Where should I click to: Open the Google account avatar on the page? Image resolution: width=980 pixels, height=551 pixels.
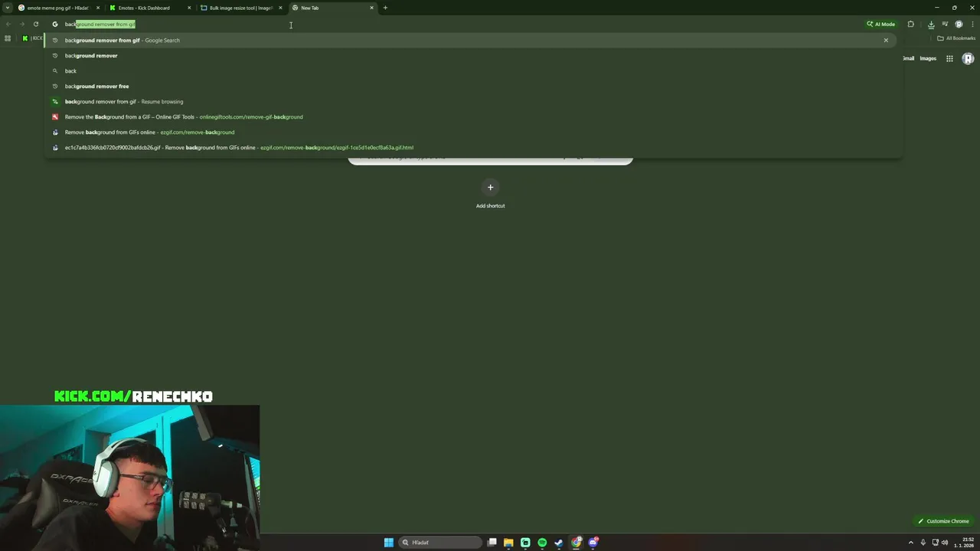pos(968,58)
